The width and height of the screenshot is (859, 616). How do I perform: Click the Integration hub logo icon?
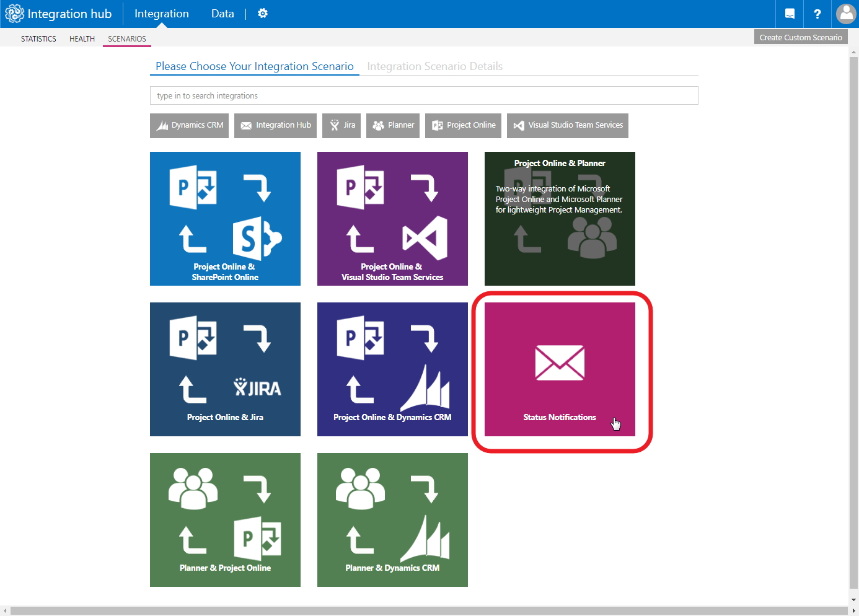point(14,14)
